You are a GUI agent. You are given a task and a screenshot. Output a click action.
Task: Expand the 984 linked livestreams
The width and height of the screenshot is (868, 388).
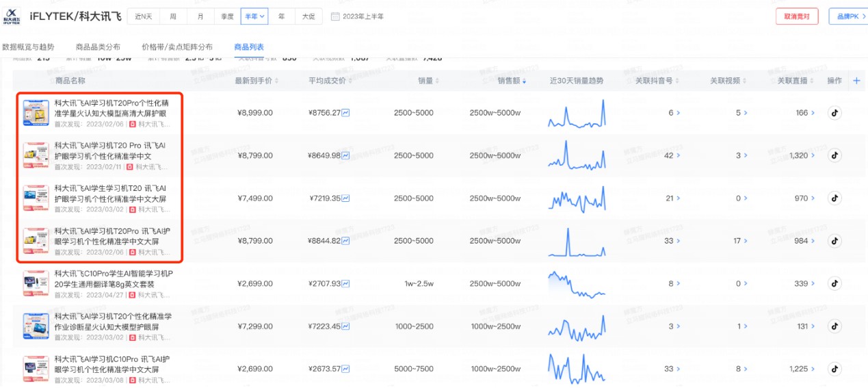click(806, 241)
